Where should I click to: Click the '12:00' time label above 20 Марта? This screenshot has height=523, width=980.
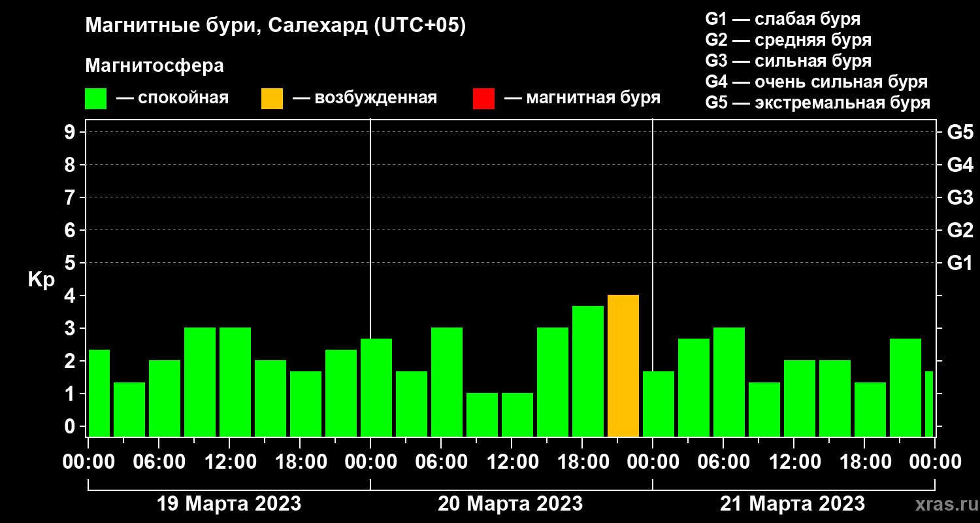512,462
